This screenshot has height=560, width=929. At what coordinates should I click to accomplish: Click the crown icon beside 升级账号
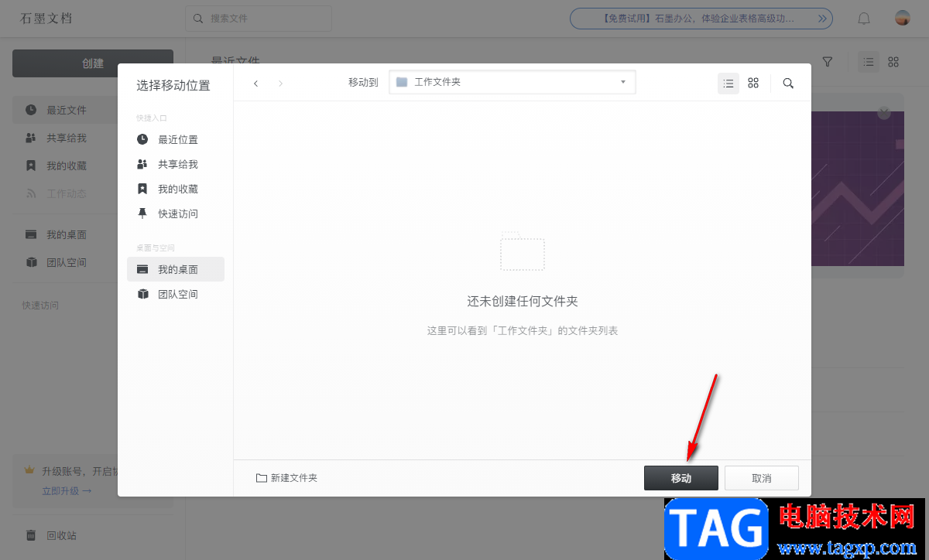pyautogui.click(x=30, y=470)
